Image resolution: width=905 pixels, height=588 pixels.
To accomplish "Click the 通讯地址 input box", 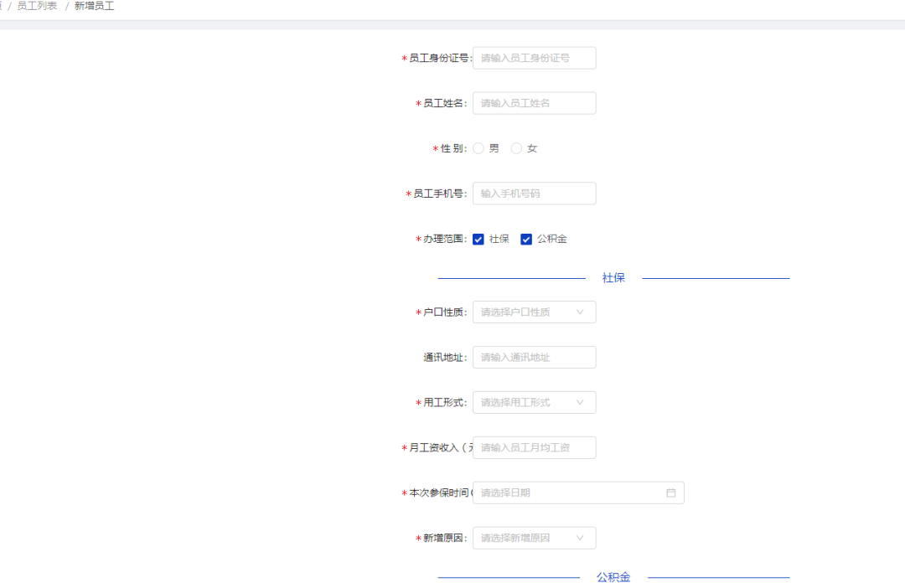I will click(534, 358).
